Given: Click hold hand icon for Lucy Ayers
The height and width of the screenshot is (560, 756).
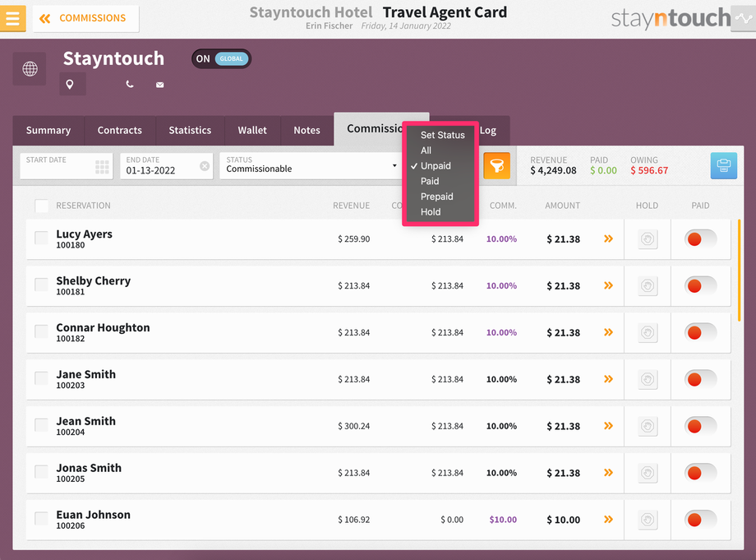Looking at the screenshot, I should click(x=648, y=239).
